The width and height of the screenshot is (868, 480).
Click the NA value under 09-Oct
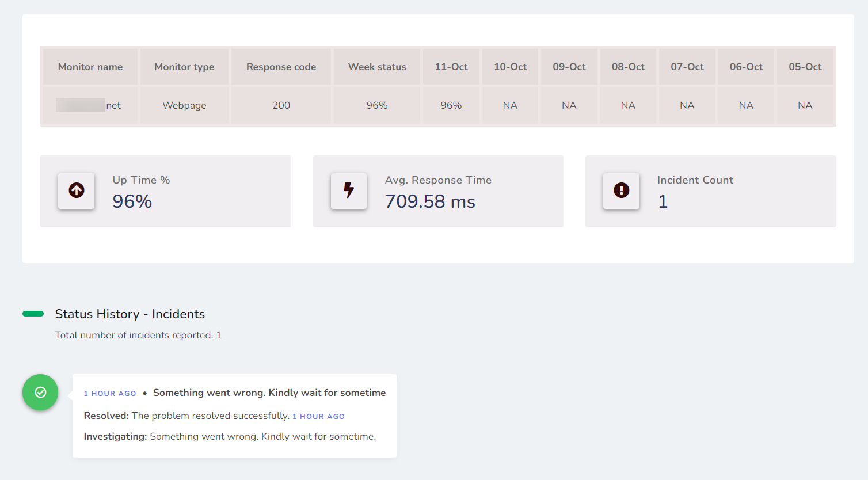[569, 105]
